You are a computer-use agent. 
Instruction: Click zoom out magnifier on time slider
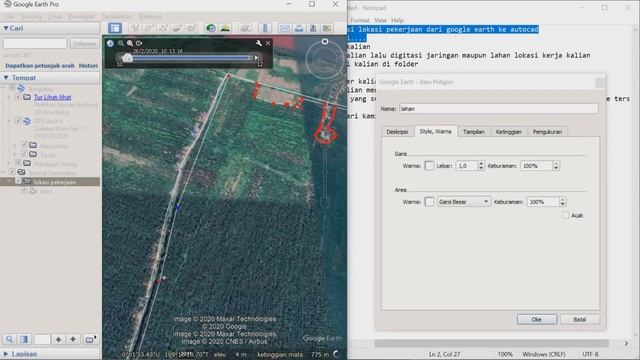tap(121, 43)
